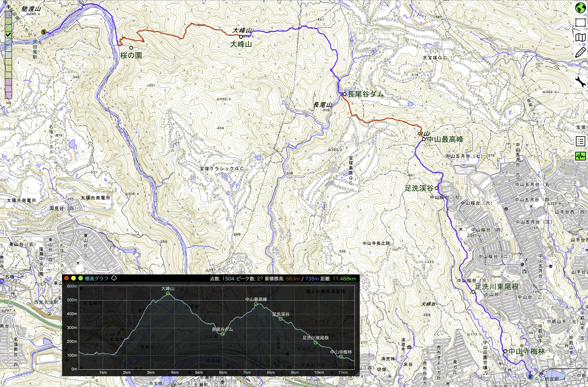Toggle the green elevation graph icon
Image resolution: width=588 pixels, height=387 pixels.
click(580, 156)
